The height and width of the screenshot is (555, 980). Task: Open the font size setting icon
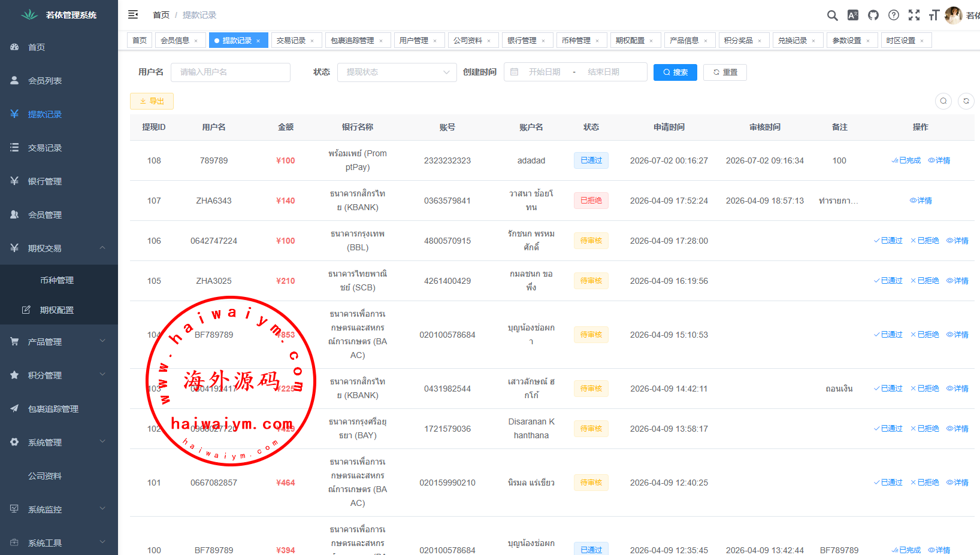(934, 15)
